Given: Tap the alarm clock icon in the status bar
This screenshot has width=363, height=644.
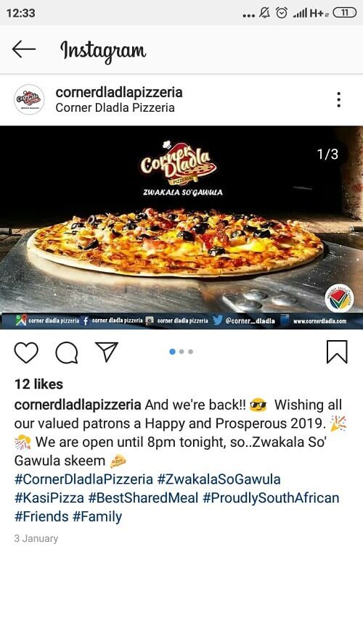Looking at the screenshot, I should pos(282,13).
